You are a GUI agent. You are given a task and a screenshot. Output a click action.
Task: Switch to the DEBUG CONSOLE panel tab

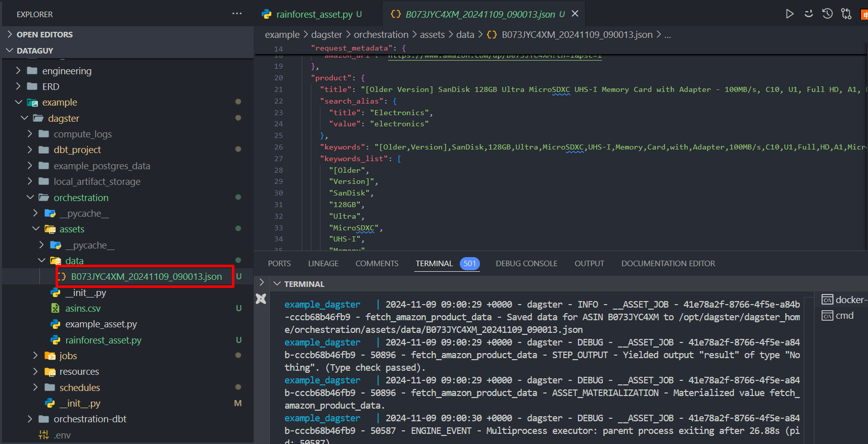tap(526, 264)
